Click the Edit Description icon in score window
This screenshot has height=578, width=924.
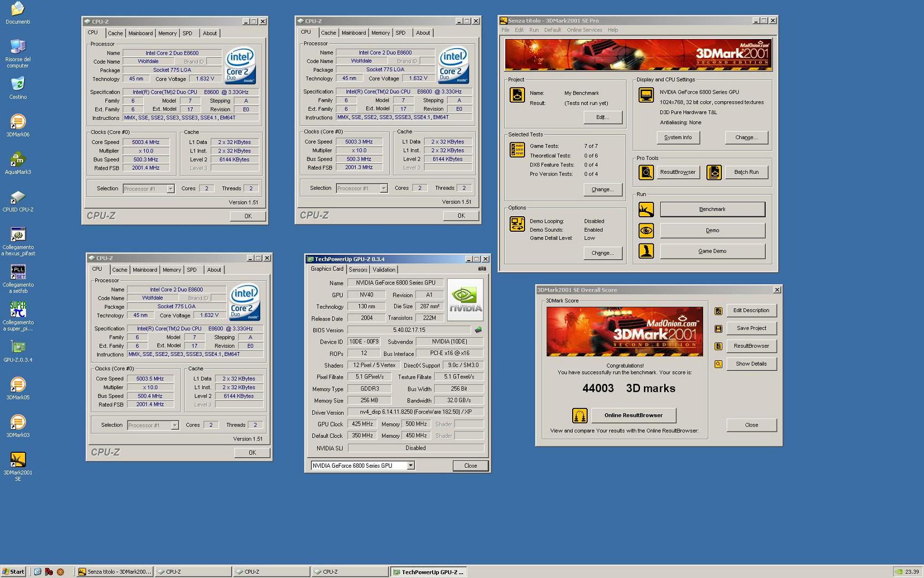coord(718,311)
